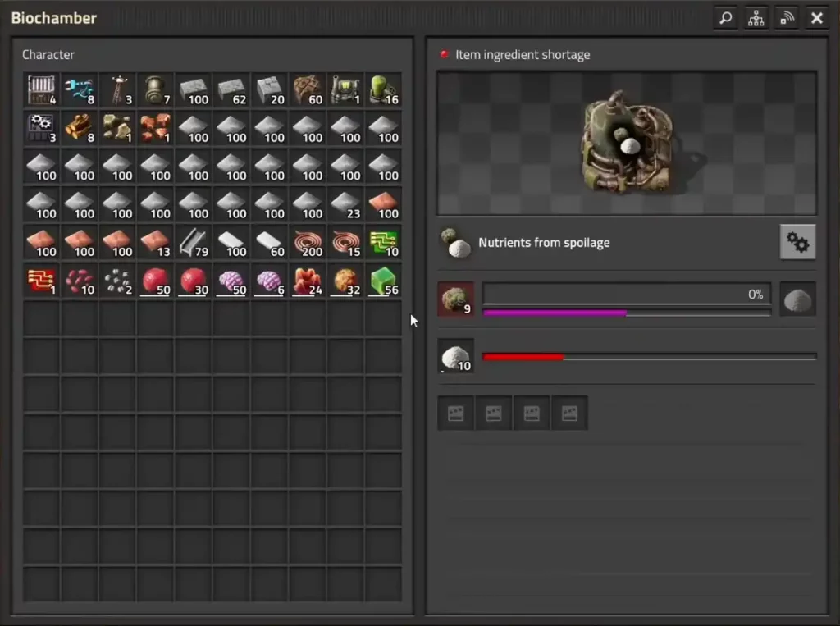Image resolution: width=840 pixels, height=626 pixels.
Task: Select the red advanced circuit item
Action: (41, 281)
